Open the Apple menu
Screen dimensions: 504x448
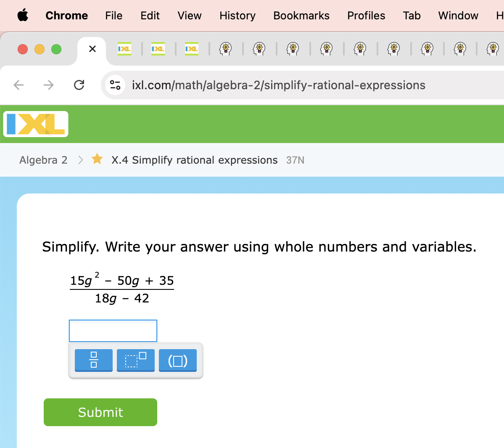tap(23, 16)
